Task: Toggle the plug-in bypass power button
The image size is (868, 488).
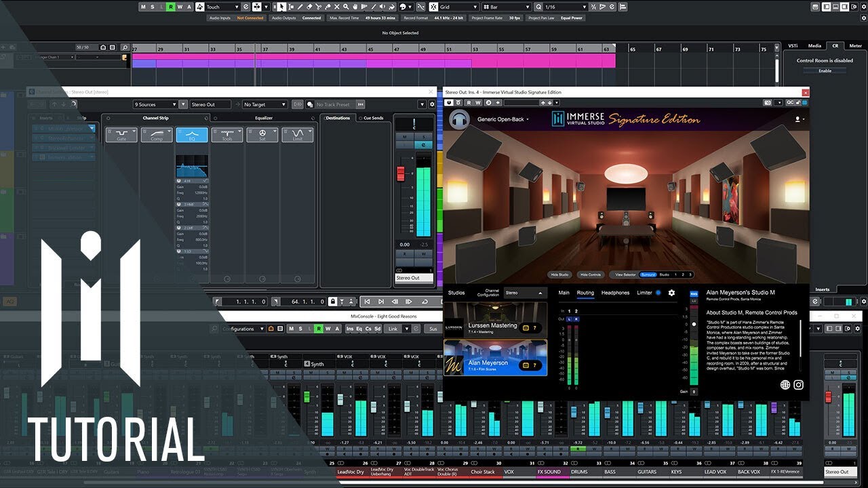Action: pyautogui.click(x=448, y=102)
